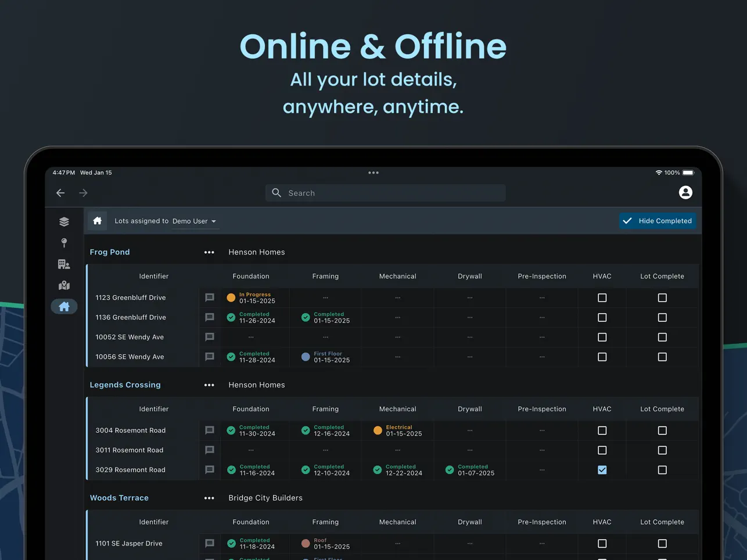Open First Floor Framing status for 10056 SE Wendy
The width and height of the screenshot is (747, 560).
pyautogui.click(x=325, y=357)
